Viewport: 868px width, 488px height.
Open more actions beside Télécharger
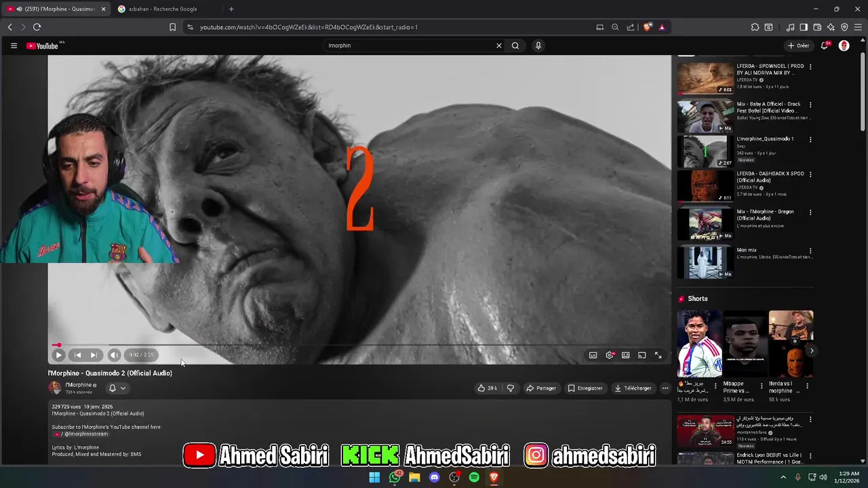[x=665, y=388]
